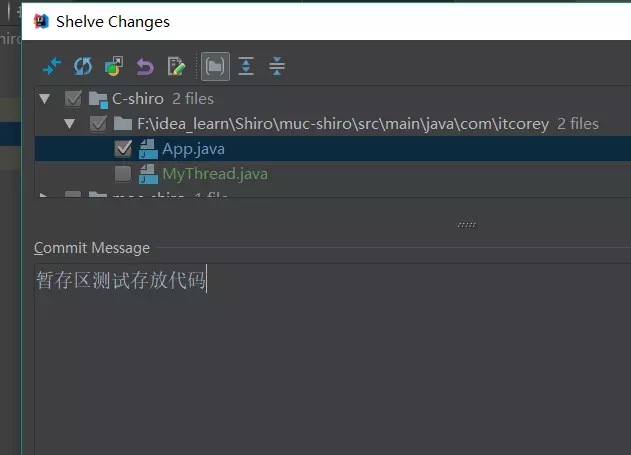Move changes to another changelist icon

click(x=114, y=66)
